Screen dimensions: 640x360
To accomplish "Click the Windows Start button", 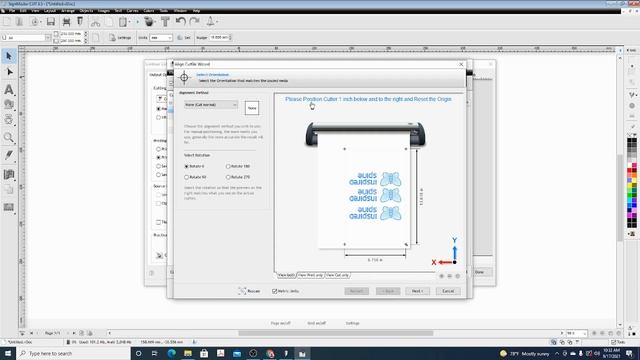I will [8, 353].
